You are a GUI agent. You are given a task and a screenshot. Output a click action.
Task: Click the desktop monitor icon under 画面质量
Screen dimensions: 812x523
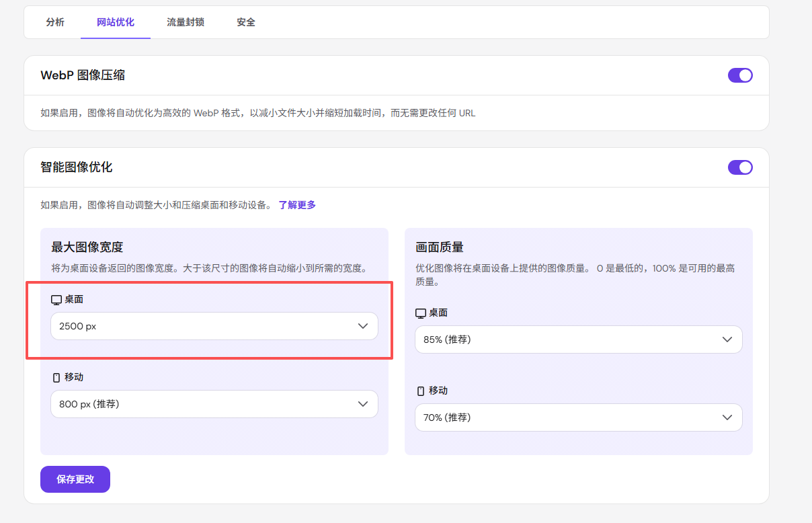(421, 313)
